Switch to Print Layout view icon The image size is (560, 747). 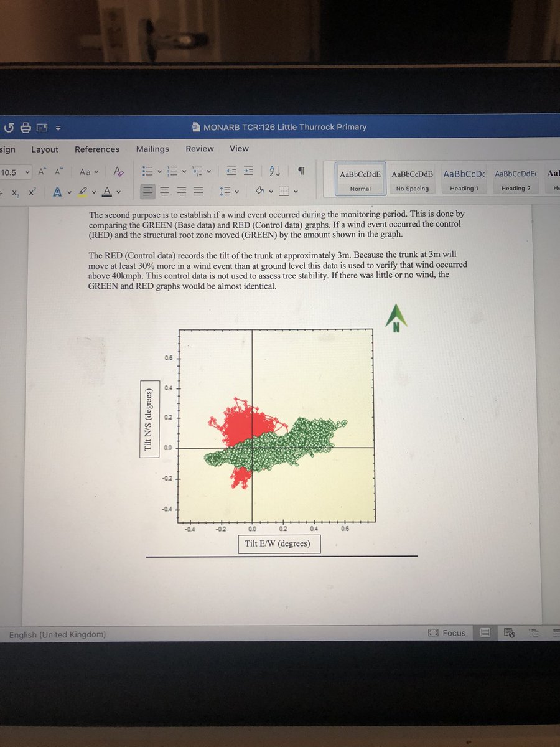click(485, 633)
